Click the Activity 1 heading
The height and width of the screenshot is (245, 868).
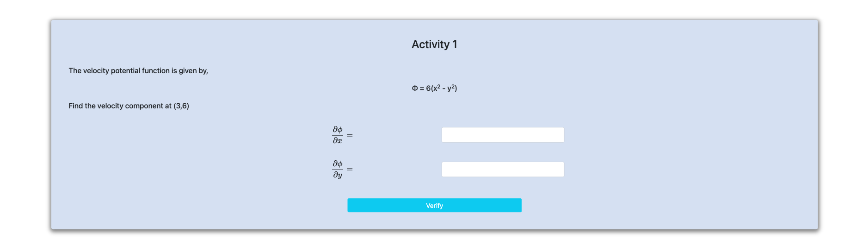434,44
